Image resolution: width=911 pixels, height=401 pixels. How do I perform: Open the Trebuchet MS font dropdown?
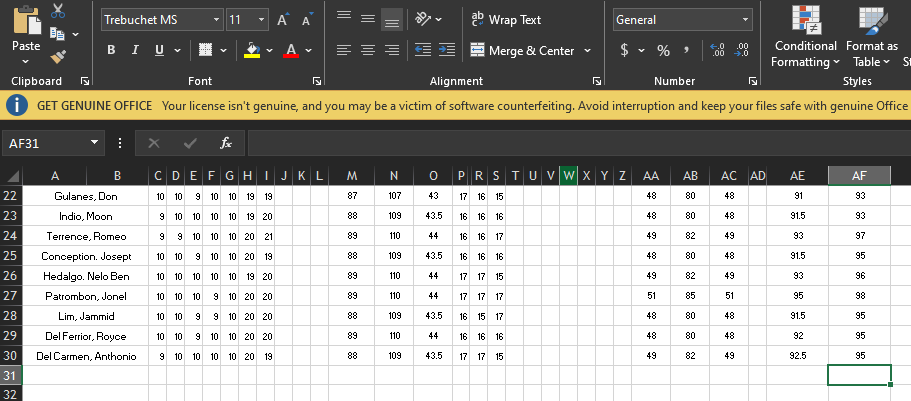click(217, 20)
